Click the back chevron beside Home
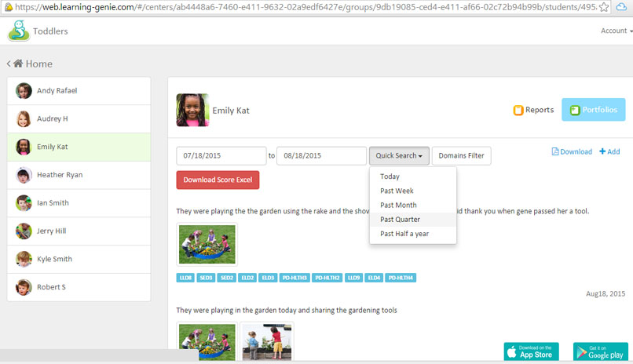The image size is (633, 364). point(9,64)
